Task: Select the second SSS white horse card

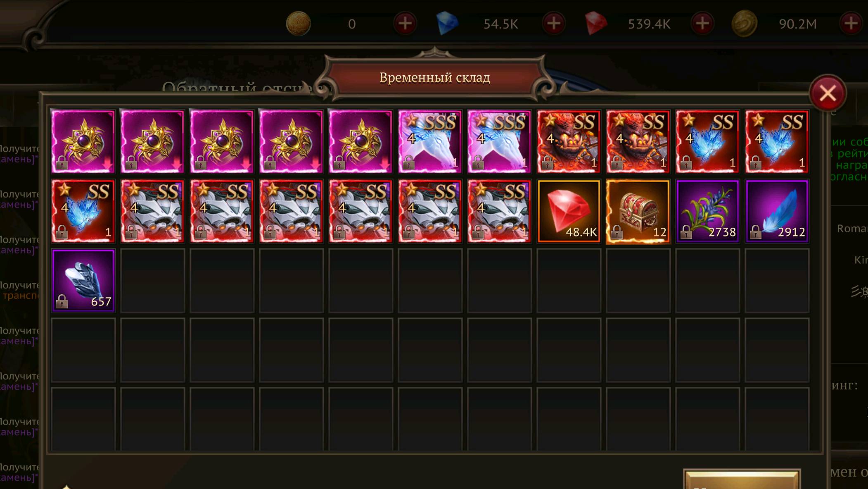Action: [499, 142]
